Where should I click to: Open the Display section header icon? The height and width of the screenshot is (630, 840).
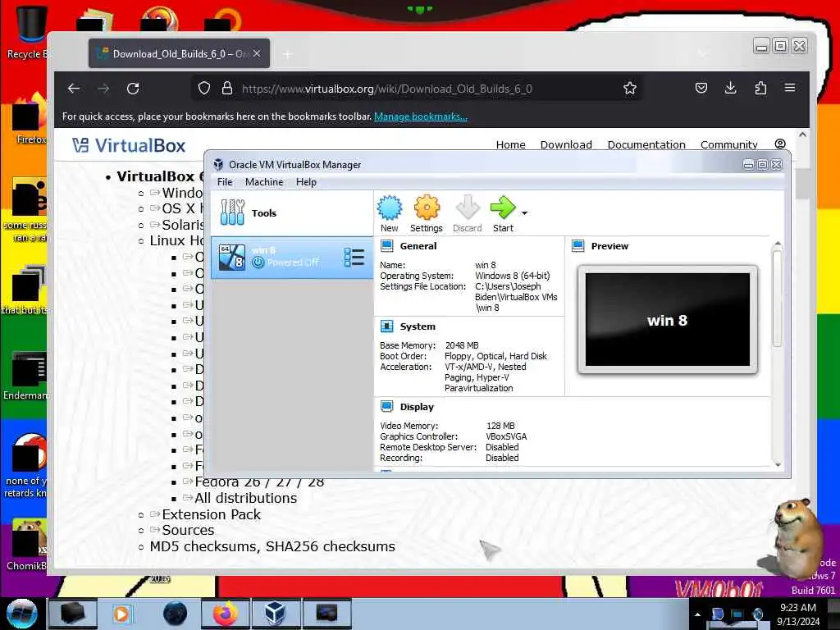pos(387,407)
